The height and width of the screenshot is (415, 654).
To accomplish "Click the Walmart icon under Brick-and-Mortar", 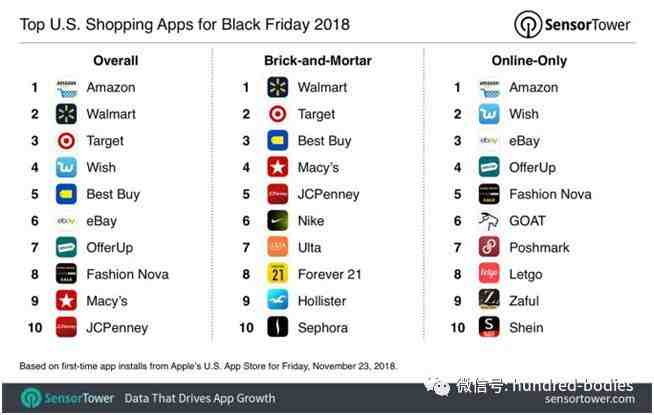I will pos(278,88).
